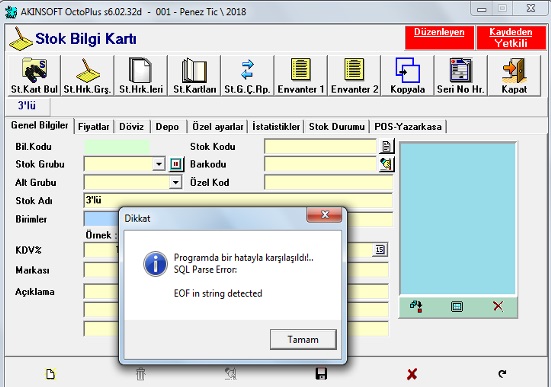
Task: Open Envanter 2 report
Action: 354,76
